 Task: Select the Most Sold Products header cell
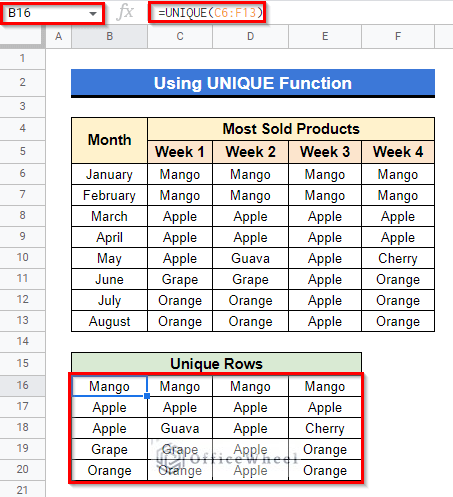tap(291, 129)
